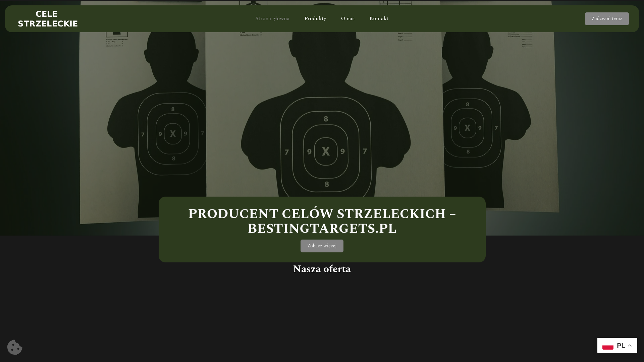Go to Strona główna menu item
The height and width of the screenshot is (362, 644).
pos(272,18)
